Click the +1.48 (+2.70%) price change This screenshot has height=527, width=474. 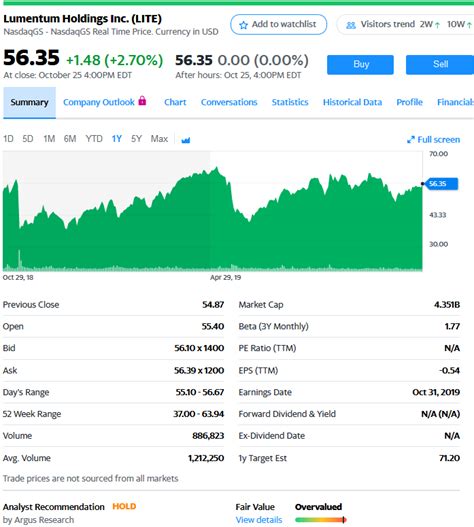[115, 60]
